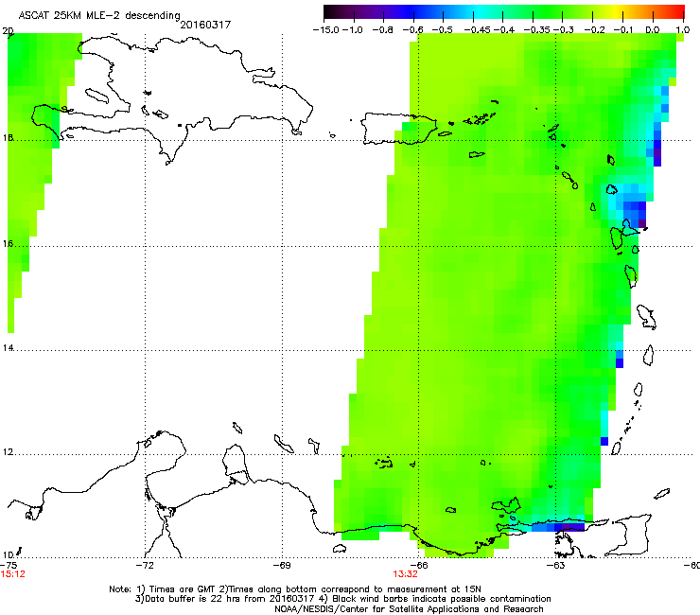Select the latitude label 14
The image size is (700, 615).
[8, 348]
